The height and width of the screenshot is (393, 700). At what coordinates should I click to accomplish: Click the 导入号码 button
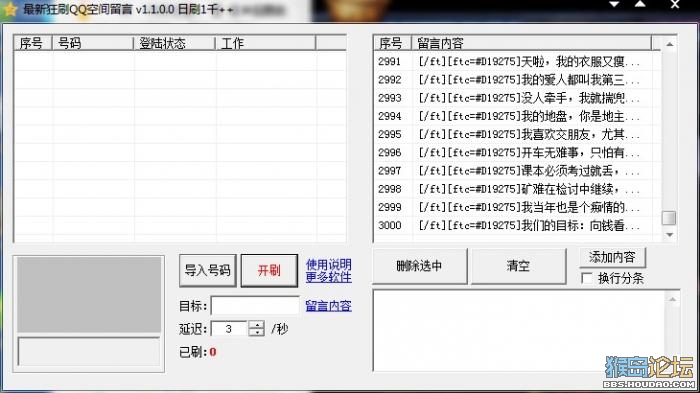point(207,270)
